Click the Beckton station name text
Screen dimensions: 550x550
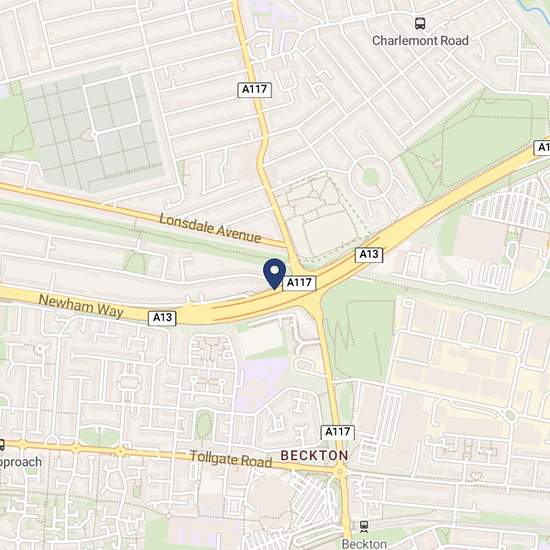(x=364, y=544)
